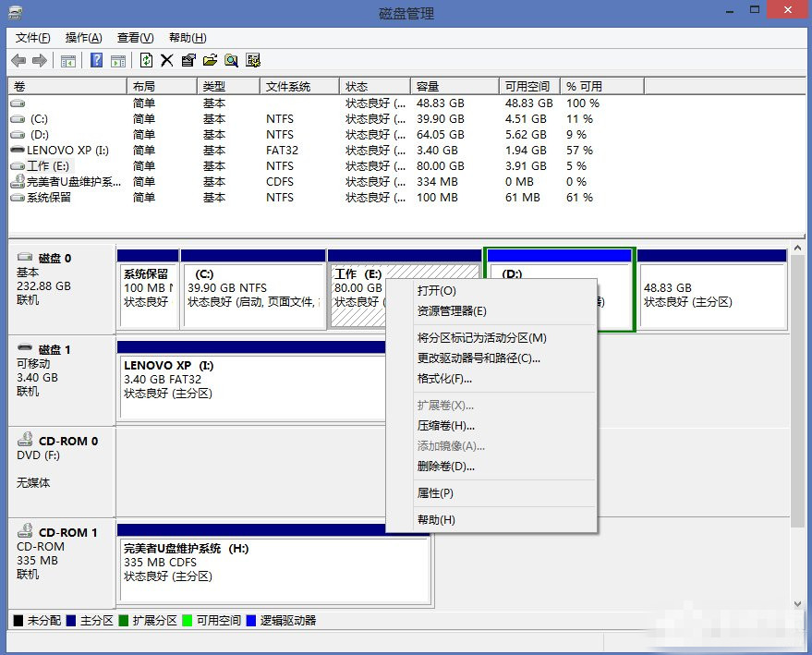Click the forward navigation arrow icon
The height and width of the screenshot is (655, 812).
pyautogui.click(x=39, y=60)
